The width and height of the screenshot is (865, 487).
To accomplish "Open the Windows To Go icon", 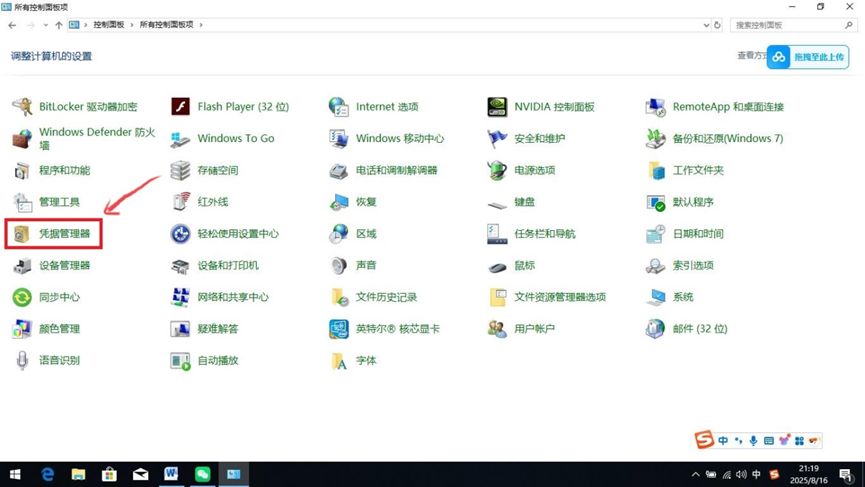I will tap(180, 138).
